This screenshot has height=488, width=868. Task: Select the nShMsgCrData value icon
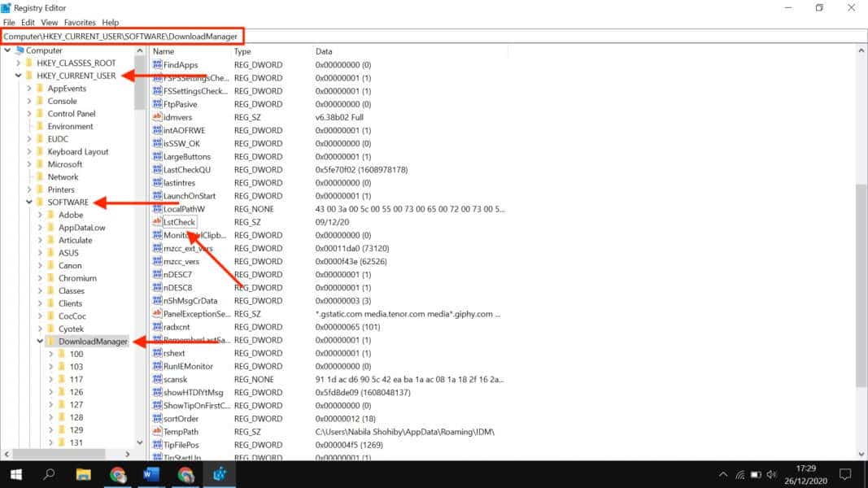point(157,301)
